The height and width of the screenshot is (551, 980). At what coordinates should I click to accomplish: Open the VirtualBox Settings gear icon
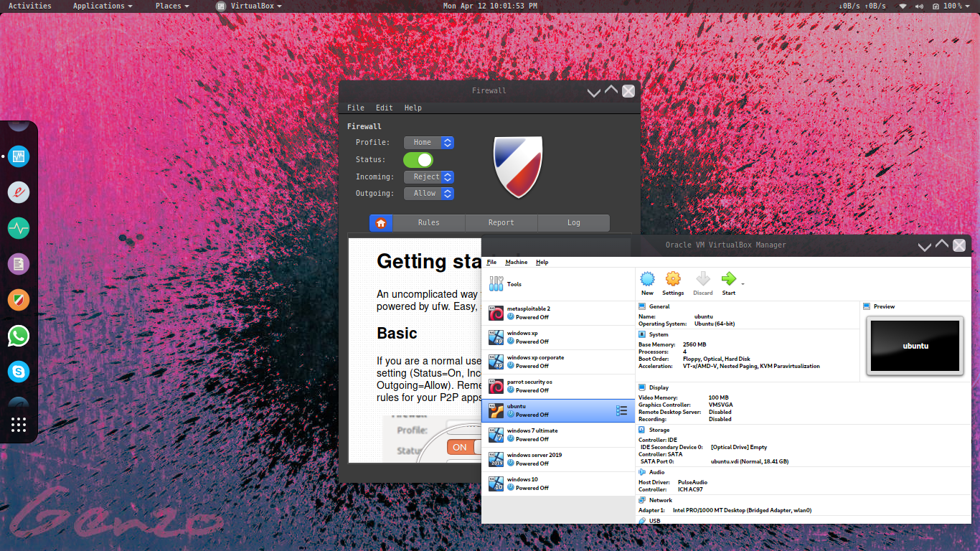(x=673, y=280)
